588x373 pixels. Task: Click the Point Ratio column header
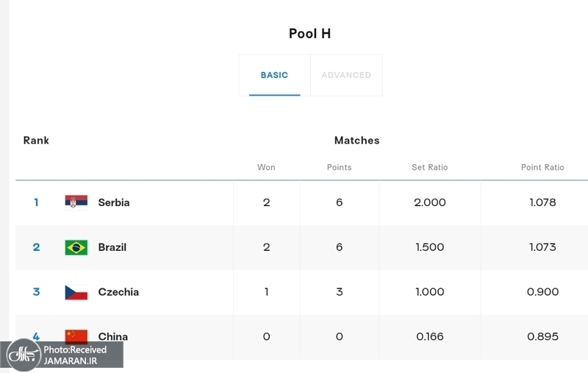(x=542, y=167)
